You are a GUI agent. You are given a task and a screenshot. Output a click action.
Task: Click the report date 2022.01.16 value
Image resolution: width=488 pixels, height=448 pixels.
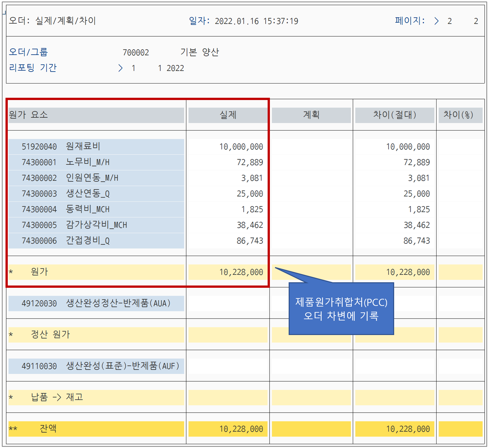coord(237,21)
